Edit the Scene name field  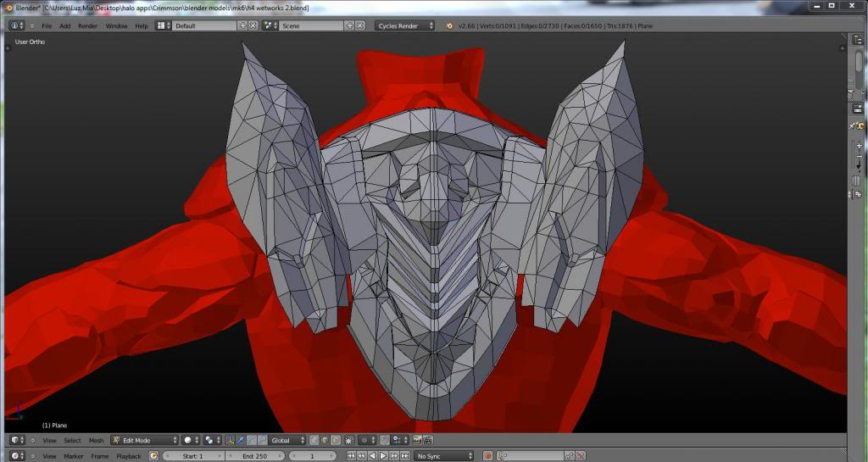[x=312, y=25]
